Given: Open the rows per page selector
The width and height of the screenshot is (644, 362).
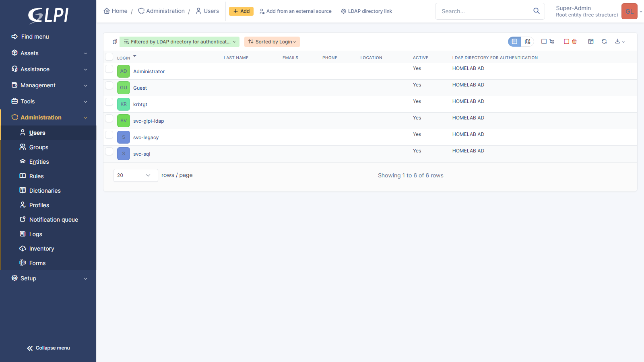Looking at the screenshot, I should (x=136, y=175).
